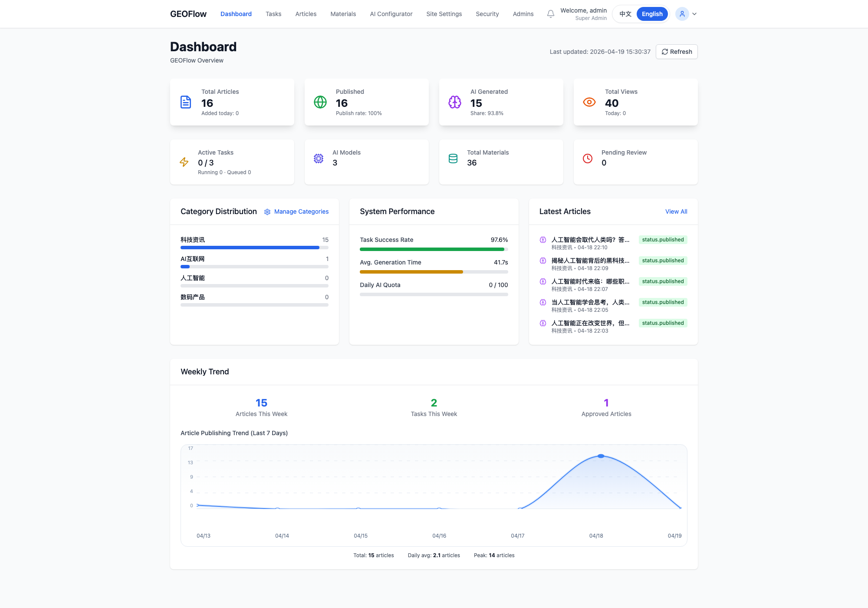Click the Published globe icon
Screen dimensions: 868x608
click(x=320, y=102)
